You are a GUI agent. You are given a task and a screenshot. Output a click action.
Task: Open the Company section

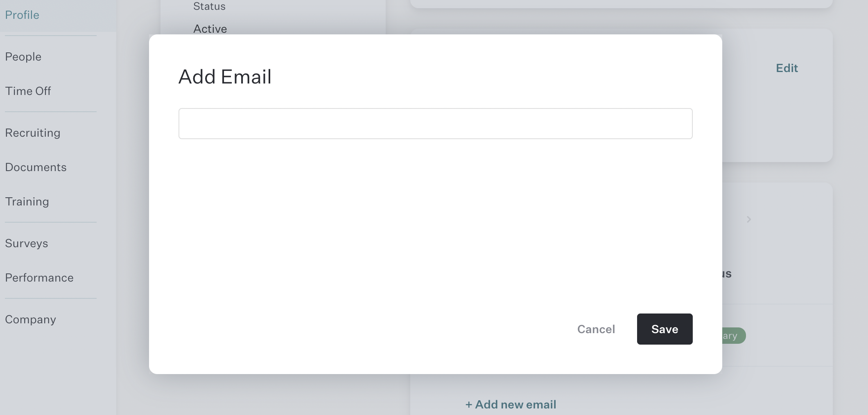[x=30, y=320]
